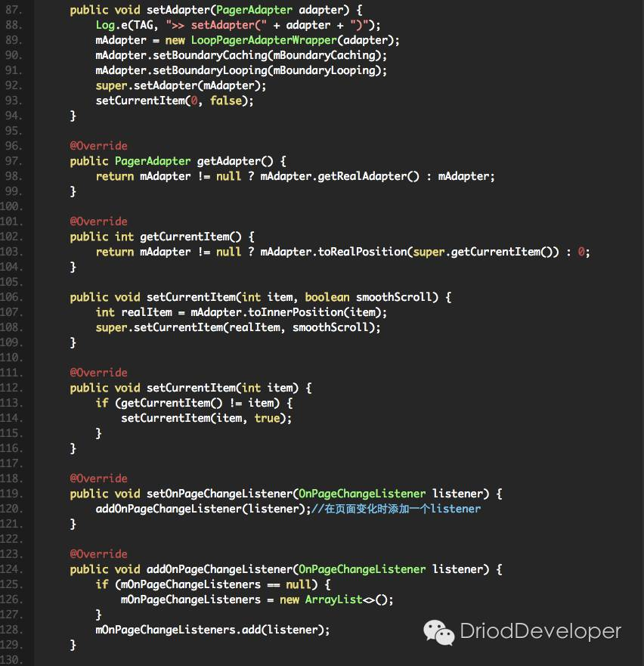Click line number 105 in the gutter
Image resolution: width=644 pixels, height=666 pixels.
11,282
